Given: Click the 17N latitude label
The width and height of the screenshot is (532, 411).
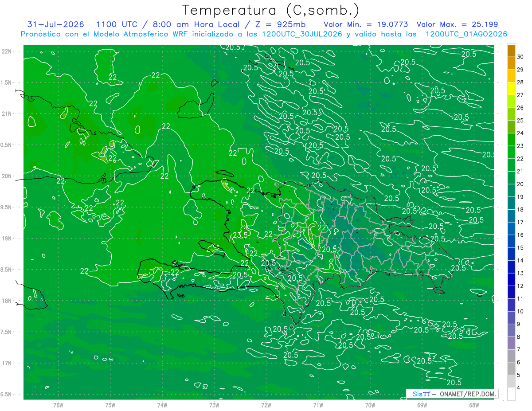Looking at the screenshot, I should coord(7,363).
